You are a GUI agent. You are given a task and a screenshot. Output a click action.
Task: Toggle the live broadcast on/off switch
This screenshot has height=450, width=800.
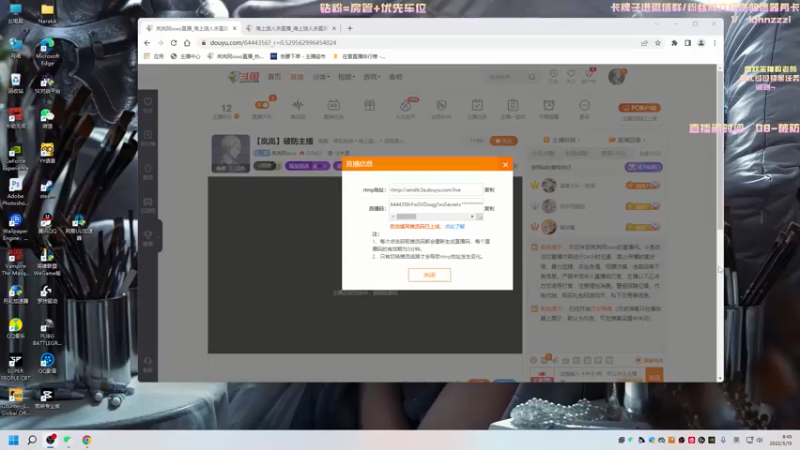(262, 105)
